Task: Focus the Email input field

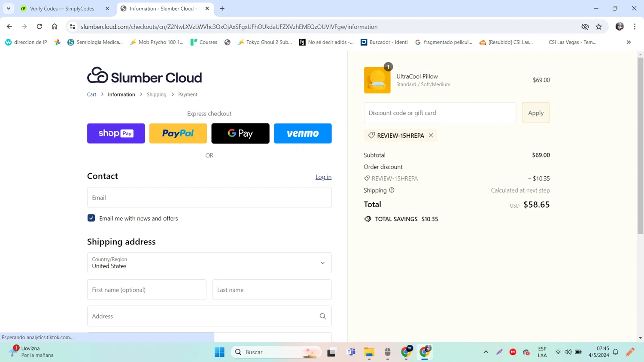Action: 209,198
